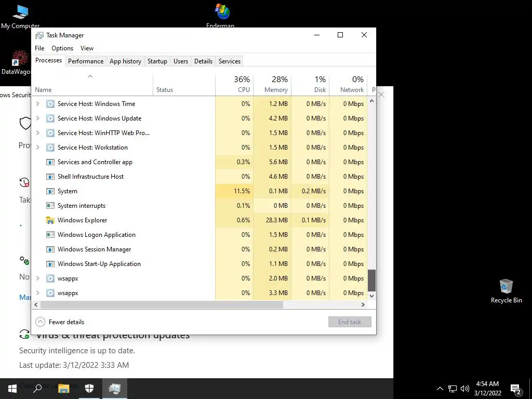Click the Service Host: WinHTTP Web Pro gear icon

(50, 133)
